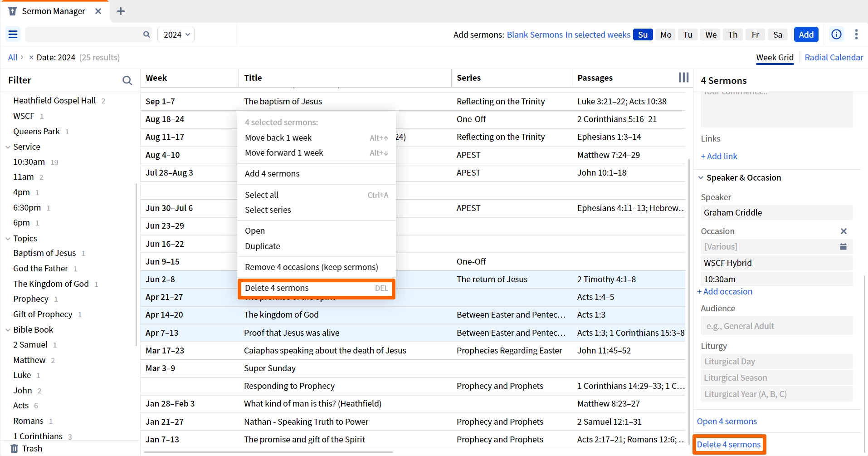
Task: Click Delete 4 sermons in right panel
Action: 729,445
